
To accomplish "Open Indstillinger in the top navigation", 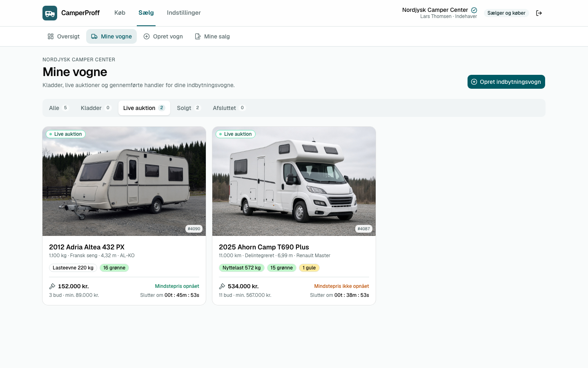I will [x=184, y=13].
